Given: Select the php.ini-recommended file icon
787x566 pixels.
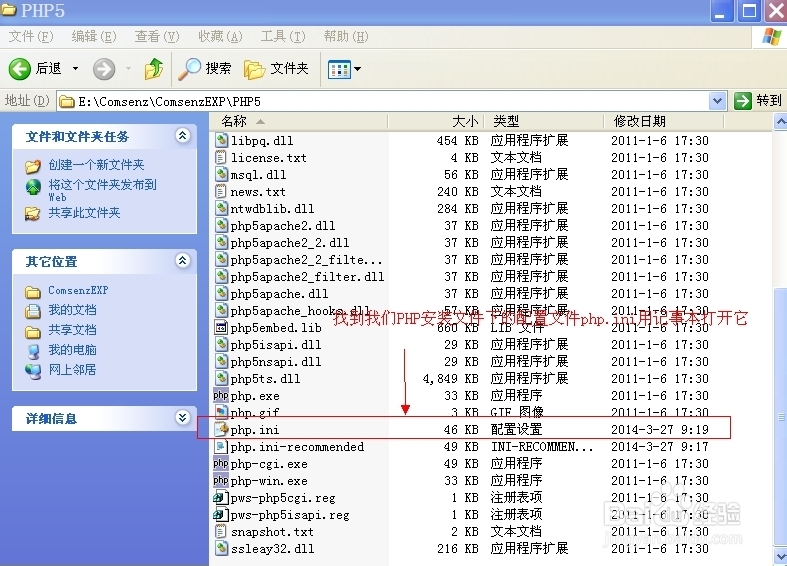Looking at the screenshot, I should (x=221, y=447).
